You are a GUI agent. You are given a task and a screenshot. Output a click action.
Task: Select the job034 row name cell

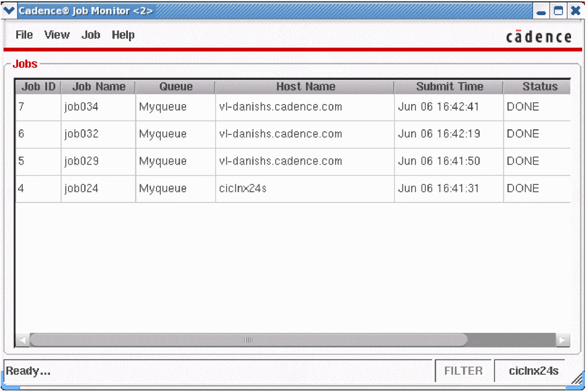(99, 107)
